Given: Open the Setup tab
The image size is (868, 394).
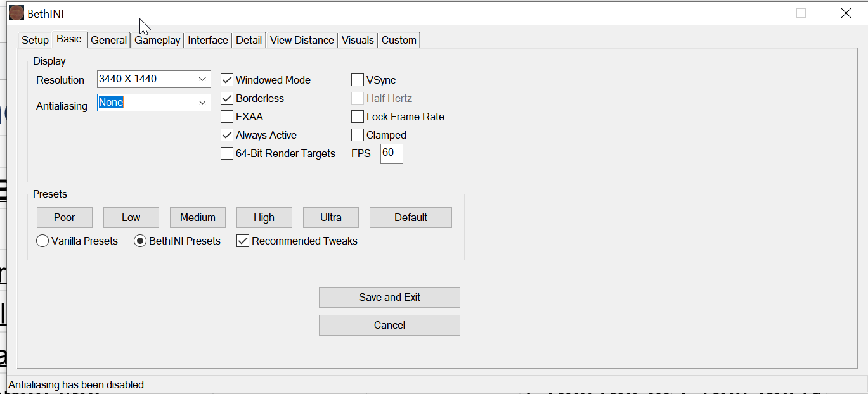Looking at the screenshot, I should 35,40.
